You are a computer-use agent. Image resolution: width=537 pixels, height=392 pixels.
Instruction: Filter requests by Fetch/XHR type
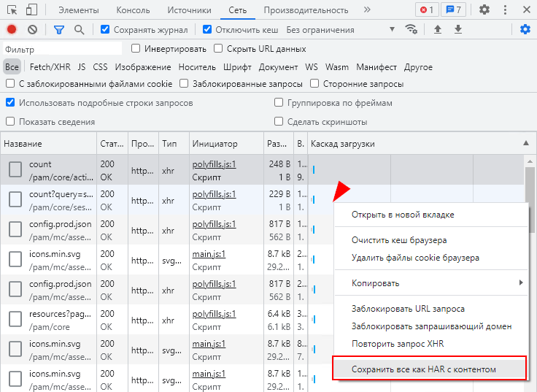pyautogui.click(x=50, y=66)
